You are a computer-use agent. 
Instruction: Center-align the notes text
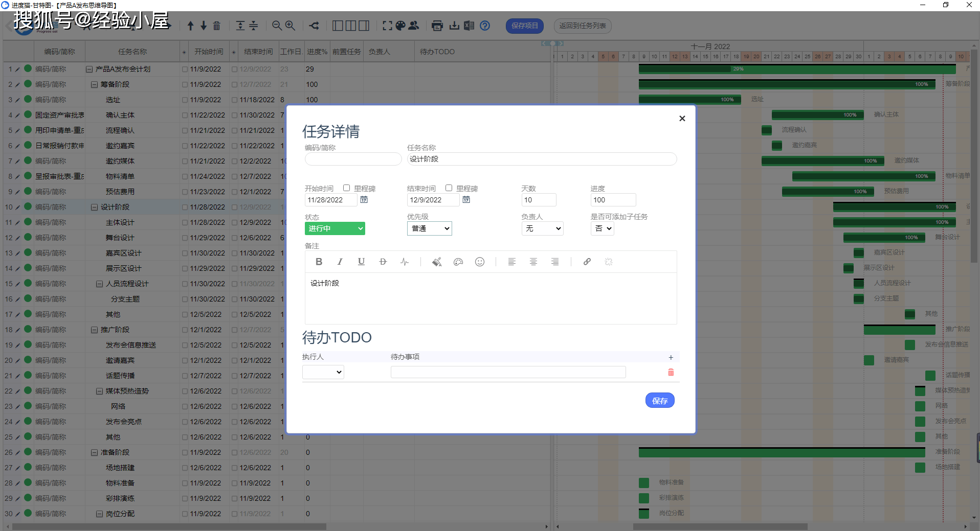click(x=533, y=262)
